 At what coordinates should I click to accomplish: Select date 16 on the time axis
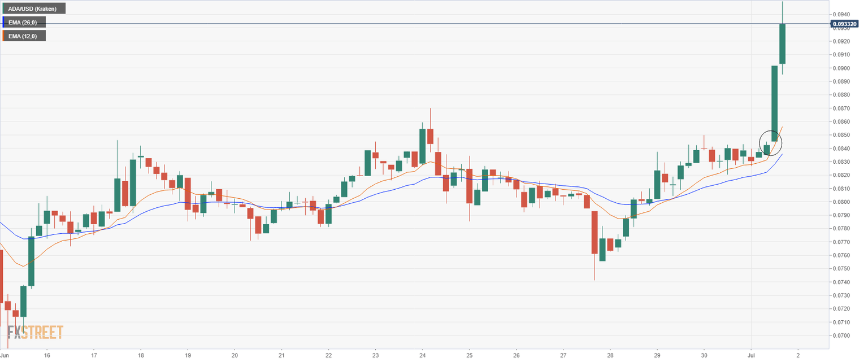[47, 356]
